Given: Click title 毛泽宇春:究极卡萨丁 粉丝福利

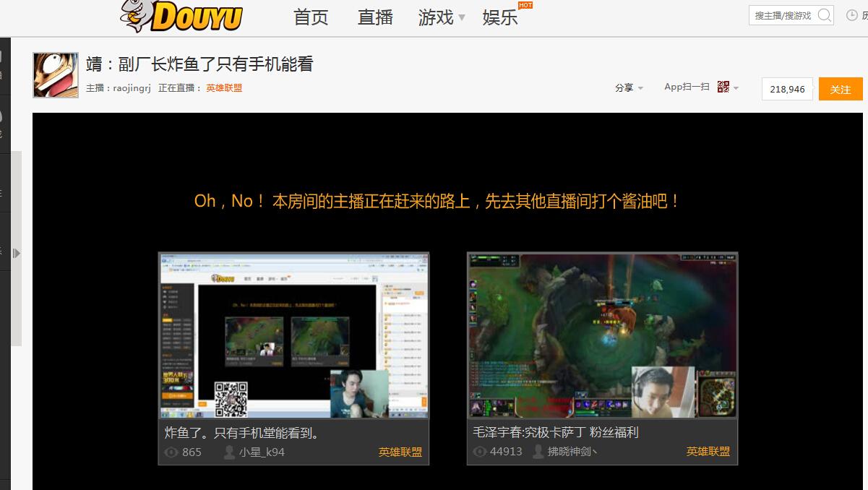Looking at the screenshot, I should click(556, 432).
